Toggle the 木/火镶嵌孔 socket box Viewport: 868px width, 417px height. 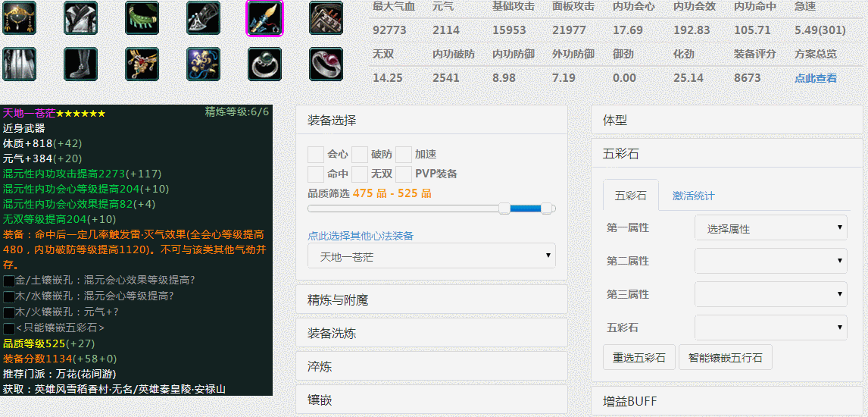[8, 313]
